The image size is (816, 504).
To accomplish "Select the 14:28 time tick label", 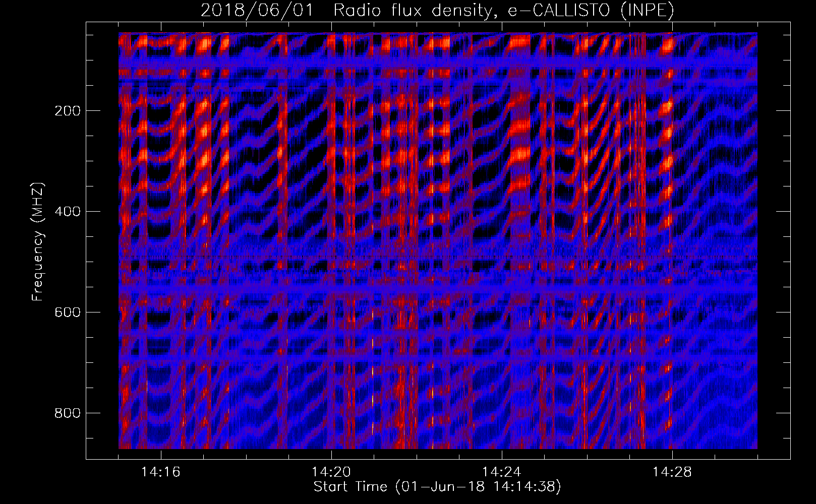I will 672,472.
